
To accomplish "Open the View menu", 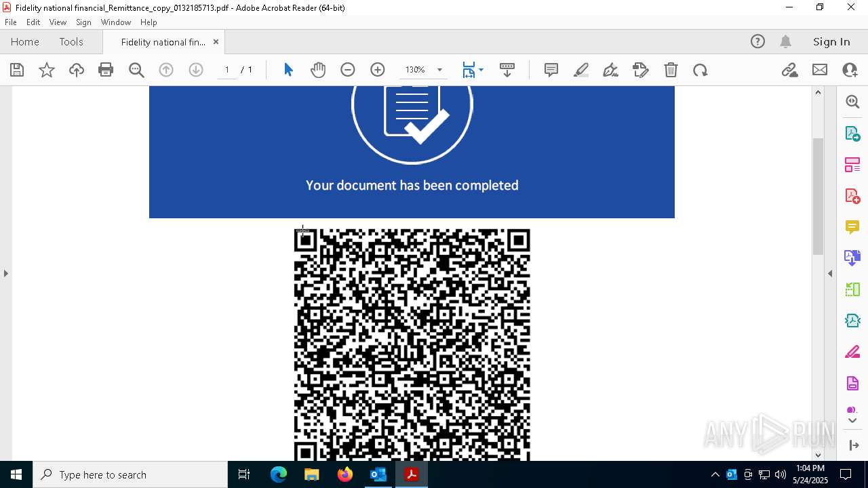I will [58, 22].
